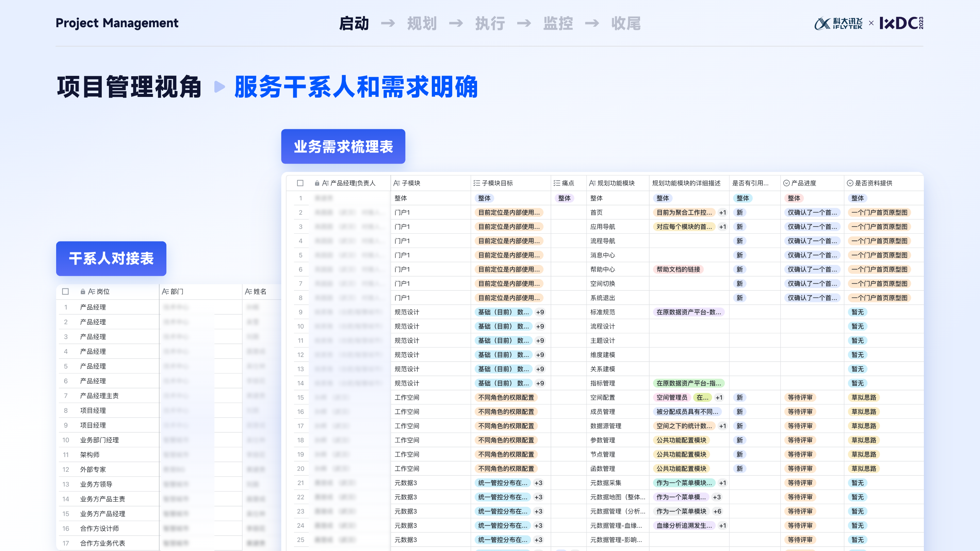Screen dimensions: 980x551
Task: Click the 草拟思路 status tag on row 15
Action: click(x=864, y=397)
